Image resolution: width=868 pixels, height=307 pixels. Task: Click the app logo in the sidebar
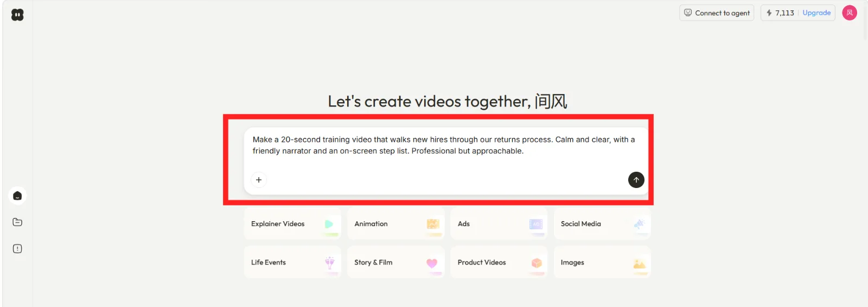click(17, 15)
